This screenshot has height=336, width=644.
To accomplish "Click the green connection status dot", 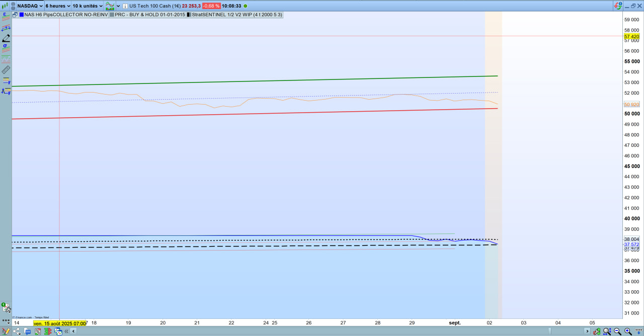I will (x=246, y=6).
